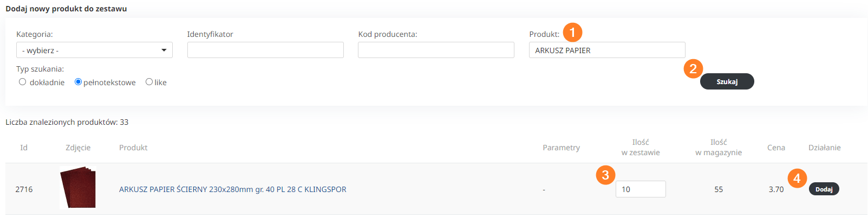Focus the Kod producenta input field
This screenshot has height=217, width=868.
click(436, 50)
